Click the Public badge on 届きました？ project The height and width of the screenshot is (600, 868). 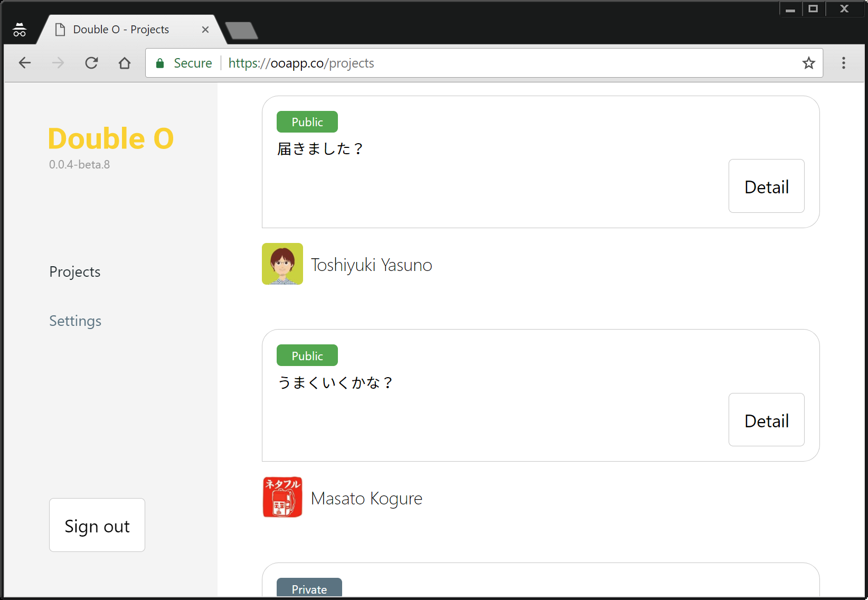(307, 122)
